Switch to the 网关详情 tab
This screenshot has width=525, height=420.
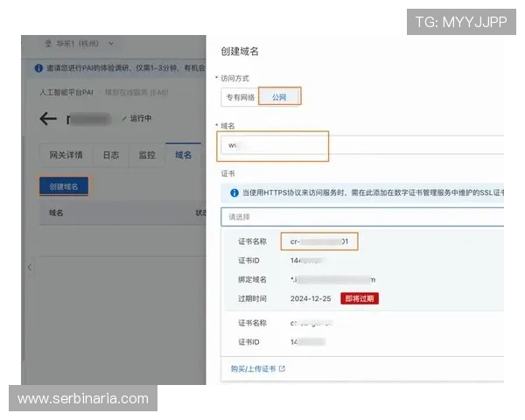click(66, 155)
